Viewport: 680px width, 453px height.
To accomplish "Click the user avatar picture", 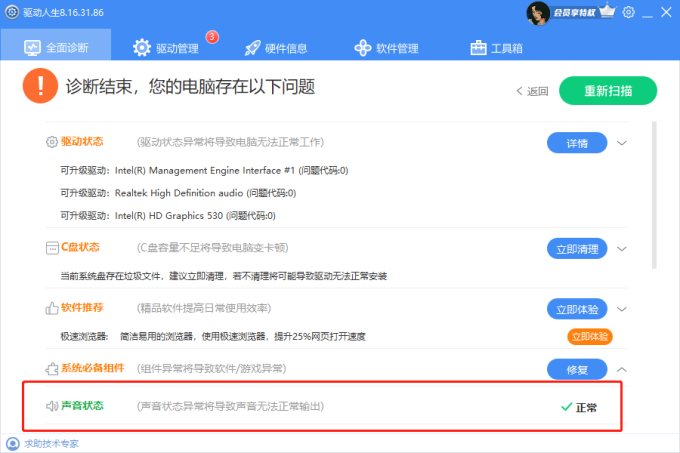I will tap(539, 12).
